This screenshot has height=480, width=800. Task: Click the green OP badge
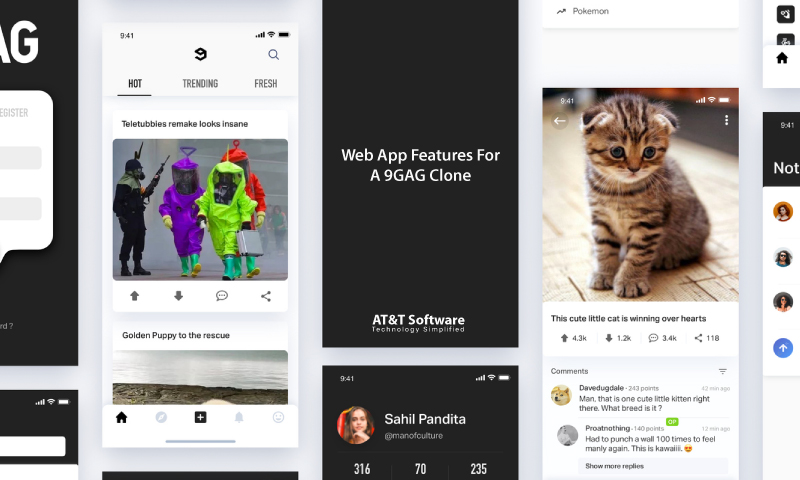pyautogui.click(x=672, y=422)
